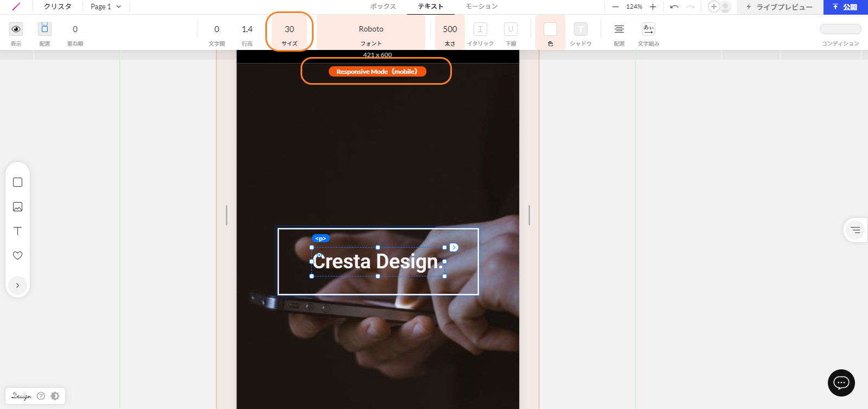Select the heart favorites tool
The width and height of the screenshot is (868, 409).
[x=17, y=255]
